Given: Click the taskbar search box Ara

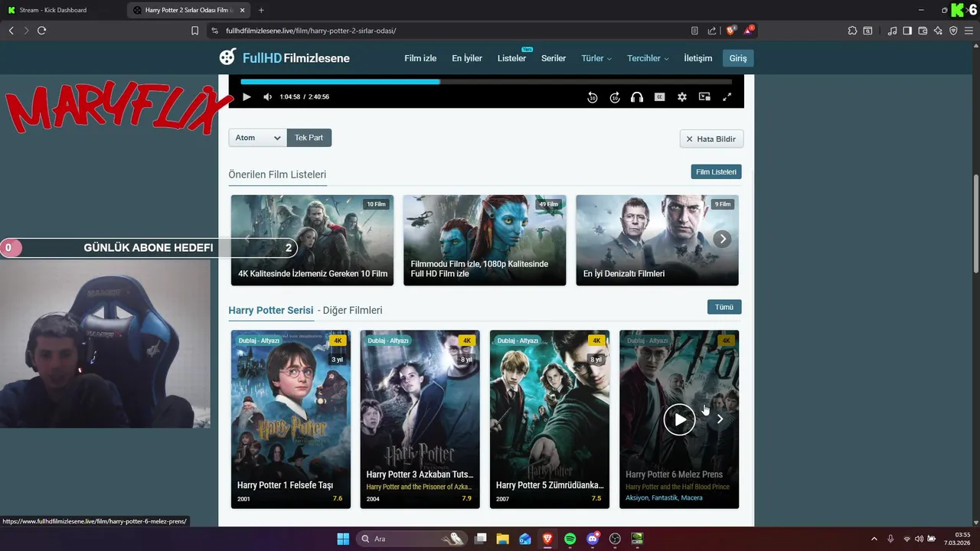Looking at the screenshot, I should (413, 539).
